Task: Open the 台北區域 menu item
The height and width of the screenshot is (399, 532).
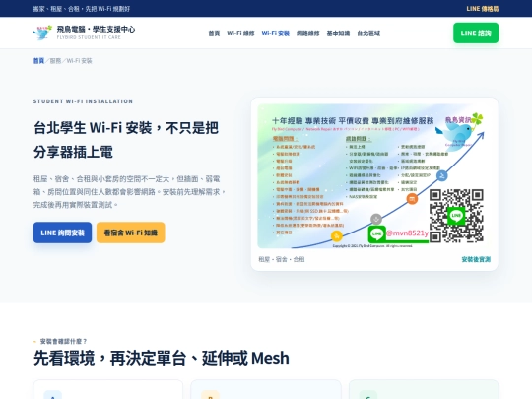Action: (368, 33)
